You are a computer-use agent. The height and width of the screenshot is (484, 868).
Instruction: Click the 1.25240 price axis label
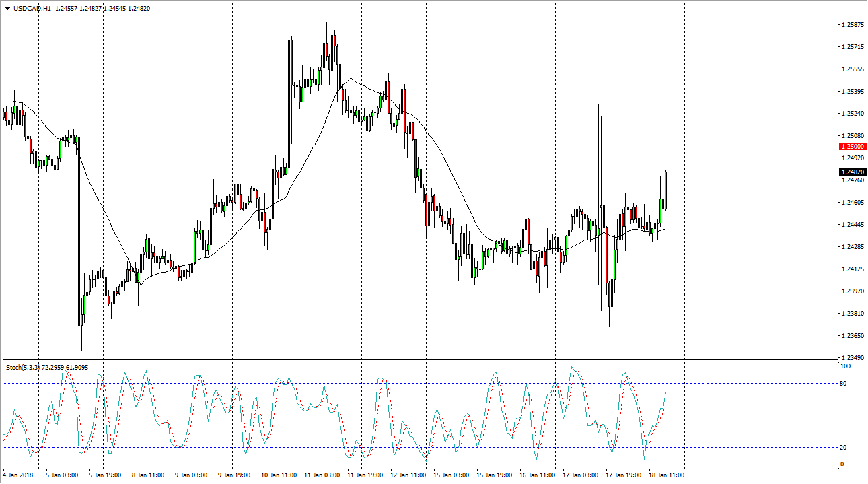tap(852, 114)
